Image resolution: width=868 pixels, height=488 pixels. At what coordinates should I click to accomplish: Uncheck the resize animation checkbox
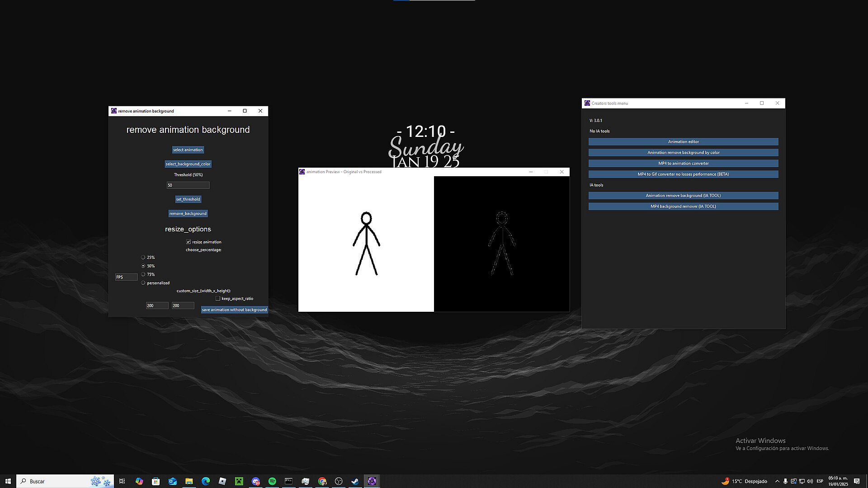point(189,242)
